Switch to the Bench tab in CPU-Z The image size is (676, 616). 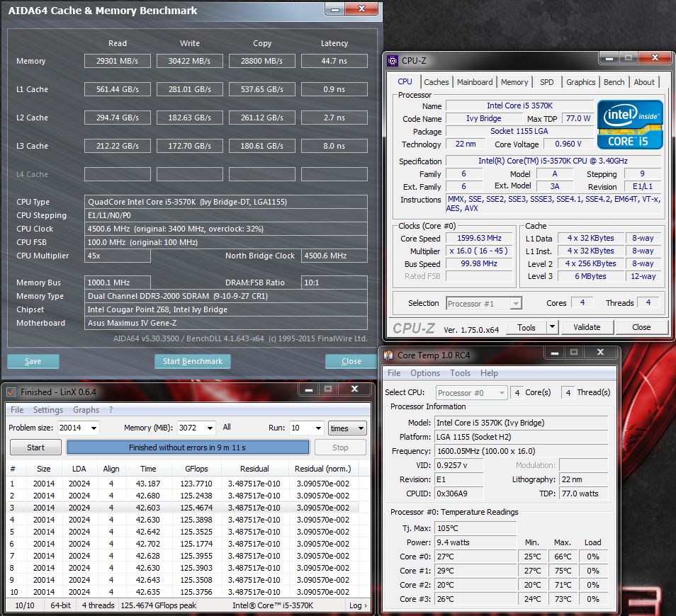(x=614, y=82)
